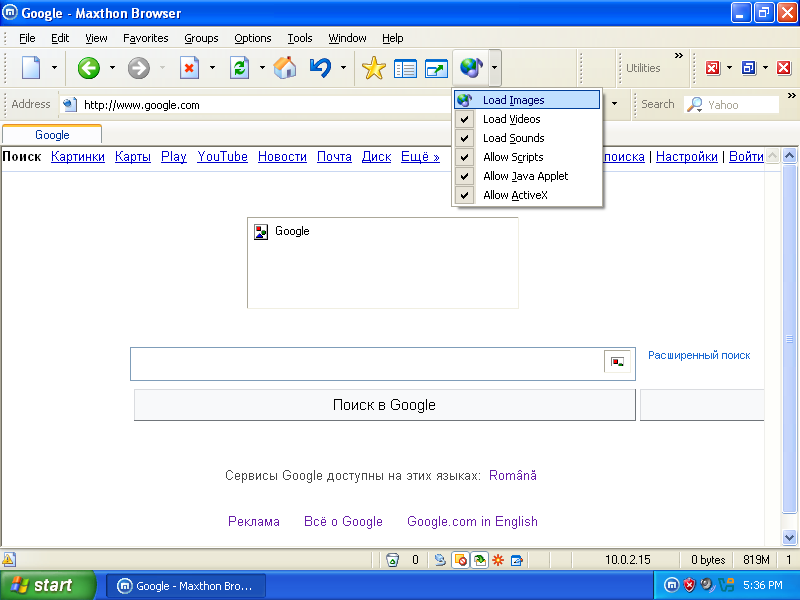Click the Картинки link

78,157
